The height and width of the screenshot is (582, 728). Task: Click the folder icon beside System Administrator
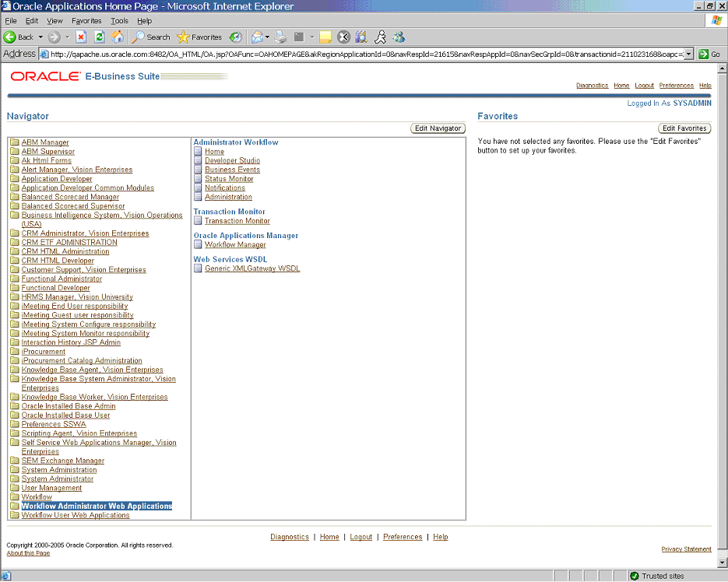tap(14, 479)
